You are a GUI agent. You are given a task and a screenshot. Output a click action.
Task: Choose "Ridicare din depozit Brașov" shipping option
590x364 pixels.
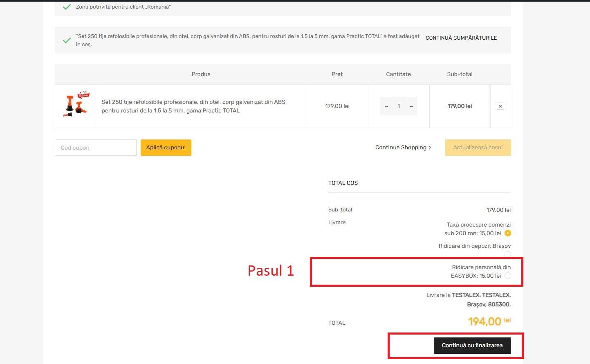point(507,254)
